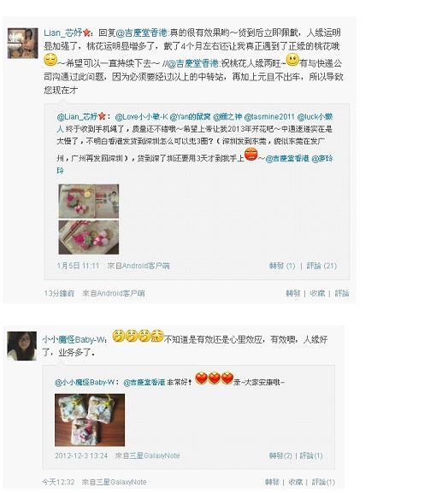
Task: Click the shy emoji before ~希望可以
Action: coord(50,60)
